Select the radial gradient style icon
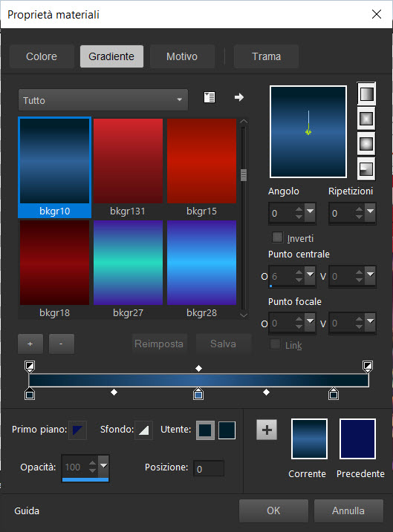393x532 pixels. pyautogui.click(x=366, y=168)
